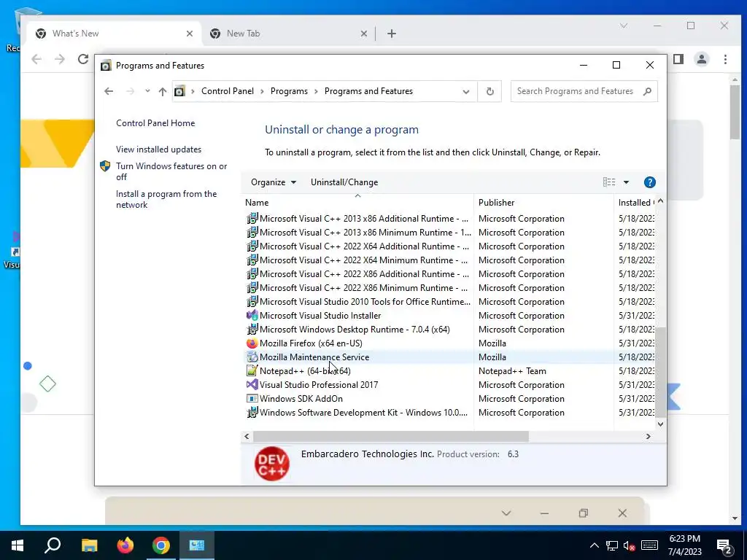Expand the chevron after Programs in the breadcrumb

point(316,91)
